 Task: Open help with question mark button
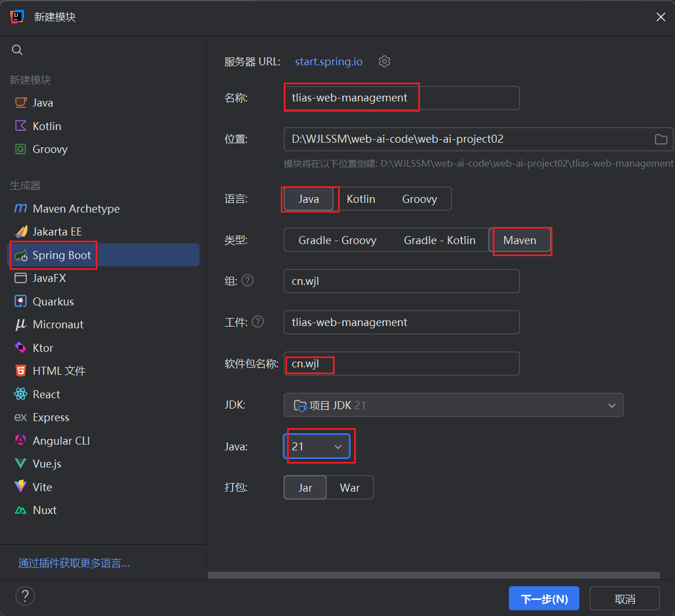click(25, 596)
